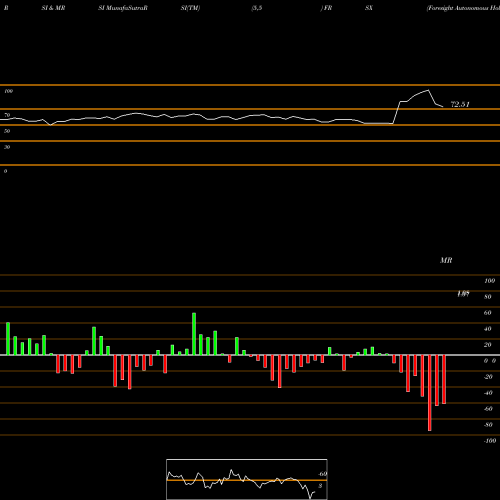This screenshot has height=500, width=500.
Task: Click the -40 label on MR axis
Action: tap(488, 393)
